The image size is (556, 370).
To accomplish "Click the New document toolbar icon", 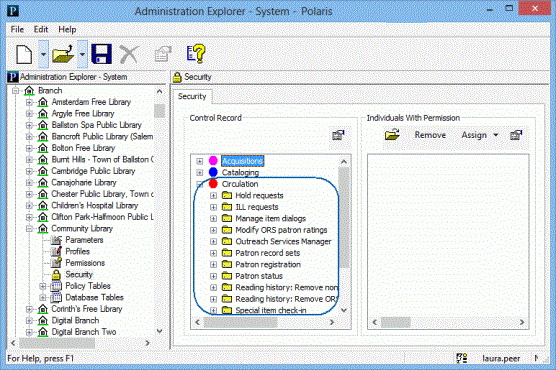I will pos(24,54).
